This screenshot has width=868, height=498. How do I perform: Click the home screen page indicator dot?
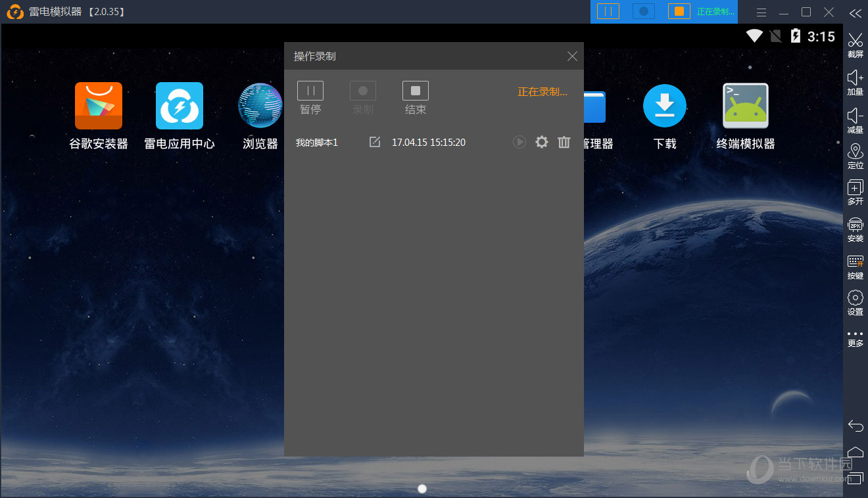pos(422,488)
